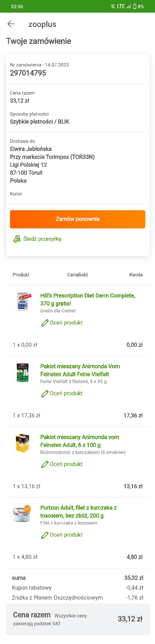The image size is (155, 644).
Task: View Purizon Adult can thumbnail
Action: tap(22, 514)
